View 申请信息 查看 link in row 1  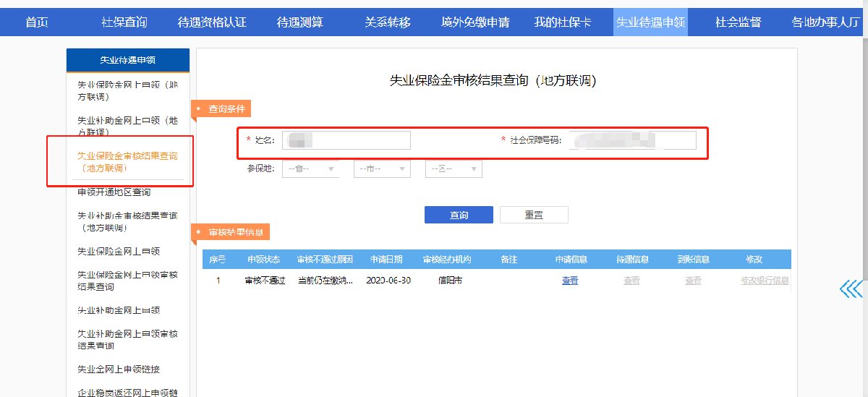pyautogui.click(x=570, y=281)
